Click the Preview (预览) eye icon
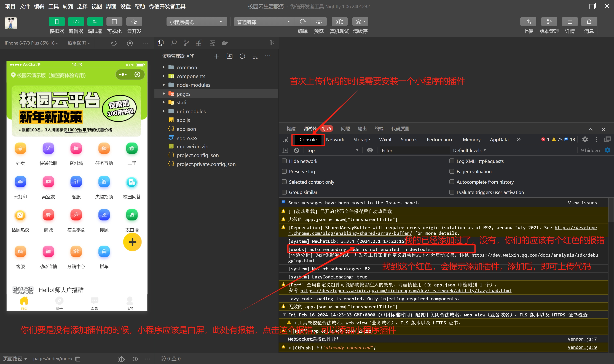Image resolution: width=614 pixels, height=364 pixels. [319, 22]
